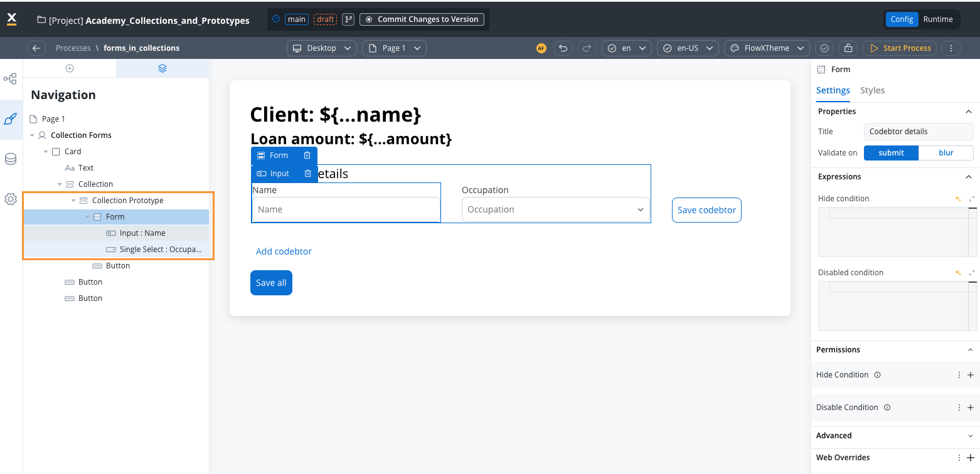Open the data model database icon in sidebar
This screenshot has width=980, height=474.
11,159
